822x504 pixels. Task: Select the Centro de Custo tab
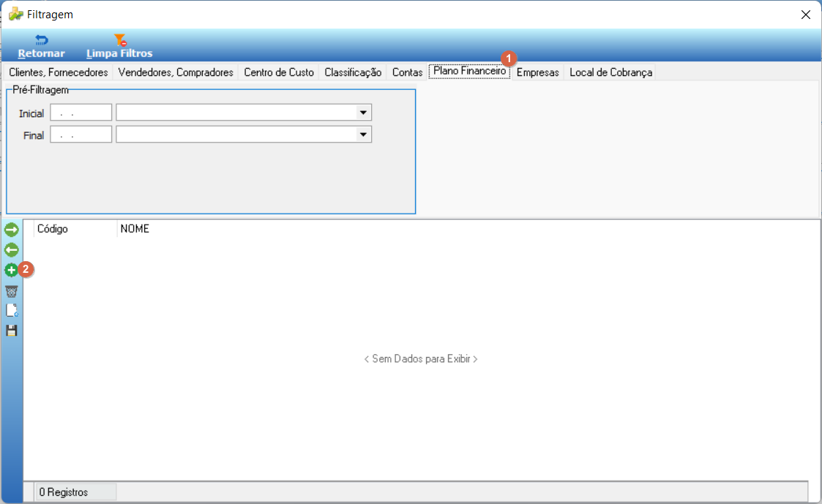[x=279, y=72]
